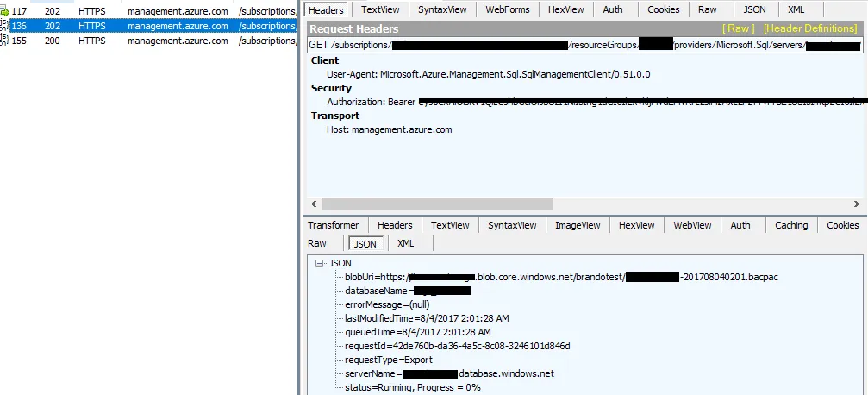
Task: Open the request SyntaxView tab
Action: (441, 9)
